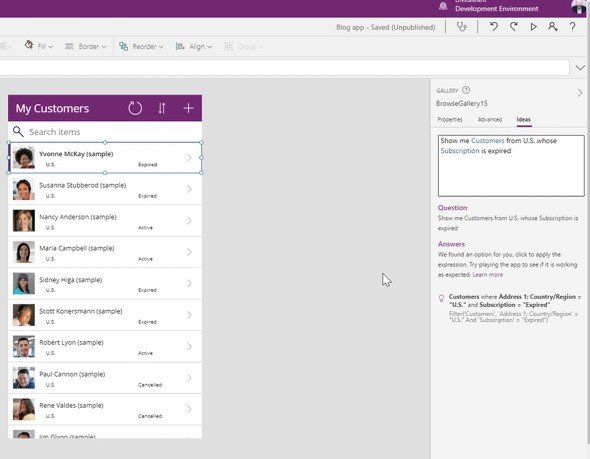Expand the Align dropdown

click(194, 46)
